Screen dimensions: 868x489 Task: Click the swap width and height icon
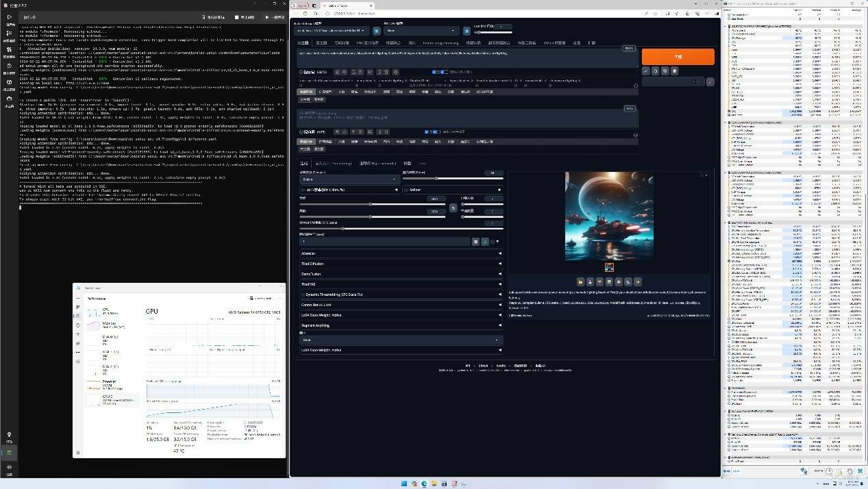point(453,208)
